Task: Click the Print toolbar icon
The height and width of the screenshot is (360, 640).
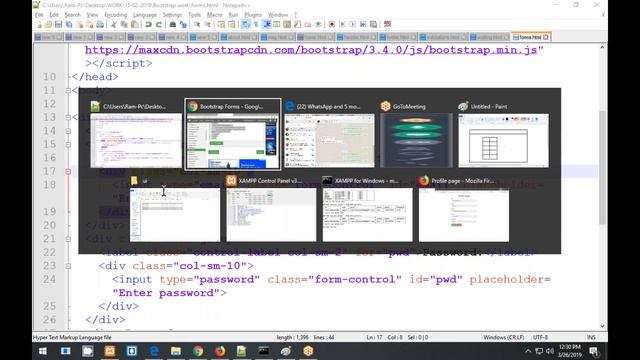Action: 100,24
